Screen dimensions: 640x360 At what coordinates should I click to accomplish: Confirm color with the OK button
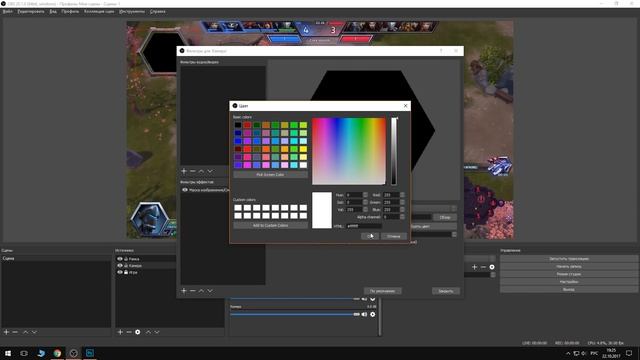coord(370,236)
